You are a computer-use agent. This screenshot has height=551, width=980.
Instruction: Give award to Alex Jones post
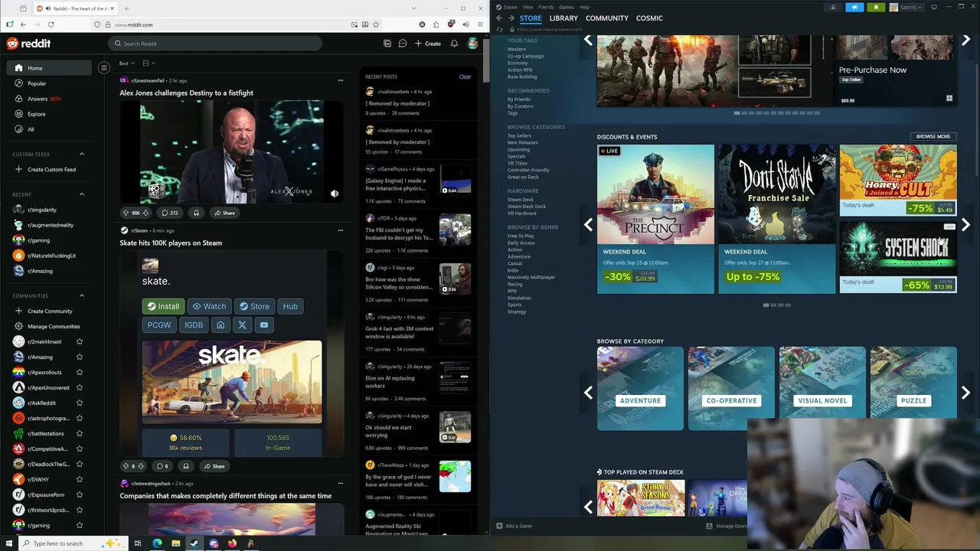[196, 213]
